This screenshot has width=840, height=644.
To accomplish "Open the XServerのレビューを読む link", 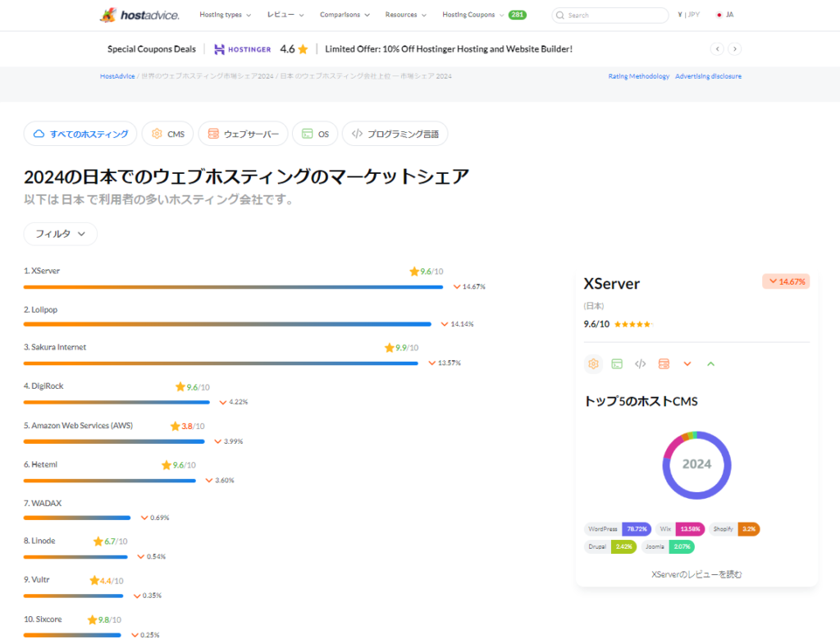I will pyautogui.click(x=696, y=574).
